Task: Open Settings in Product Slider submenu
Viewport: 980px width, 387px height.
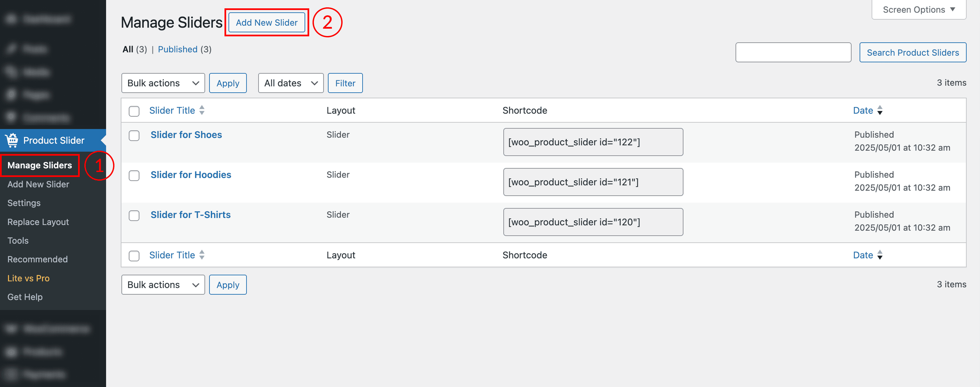Action: click(x=24, y=203)
